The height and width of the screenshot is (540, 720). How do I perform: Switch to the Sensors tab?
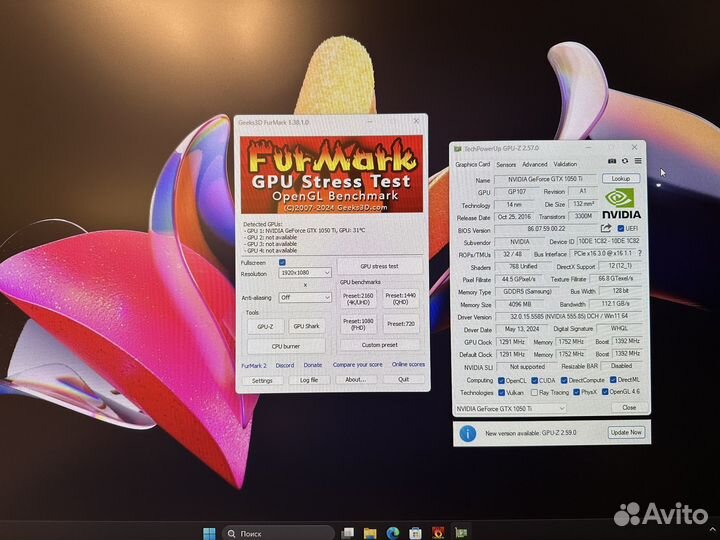coord(506,164)
